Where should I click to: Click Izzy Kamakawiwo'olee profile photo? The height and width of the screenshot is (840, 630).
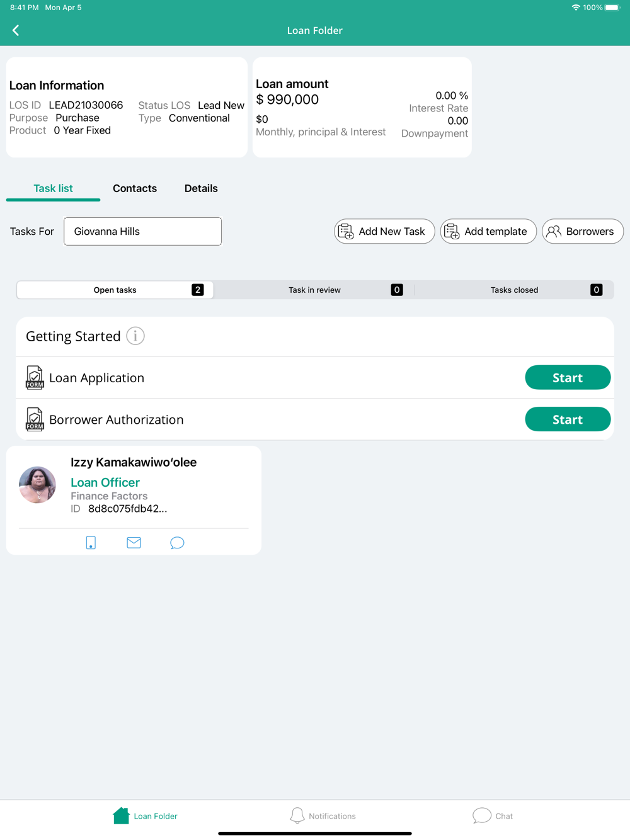click(x=38, y=485)
